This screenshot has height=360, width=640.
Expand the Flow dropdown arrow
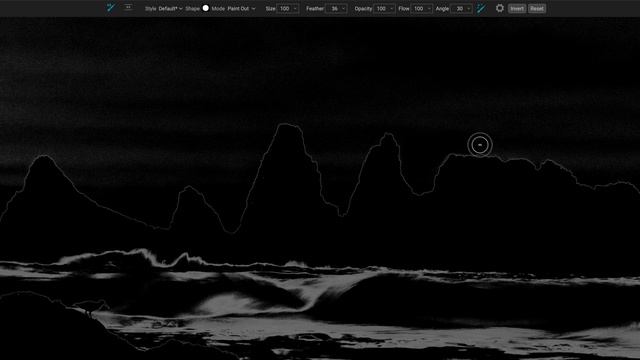click(x=429, y=9)
